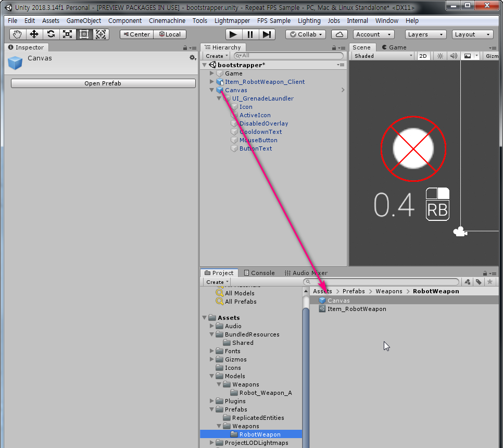Collapse the bootstrapper scene
Image resolution: width=503 pixels, height=448 pixels.
[x=204, y=65]
